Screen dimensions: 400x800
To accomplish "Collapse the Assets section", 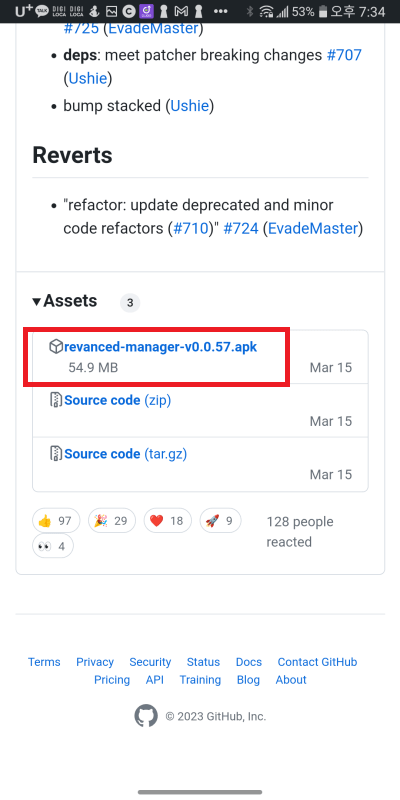I will 64,301.
